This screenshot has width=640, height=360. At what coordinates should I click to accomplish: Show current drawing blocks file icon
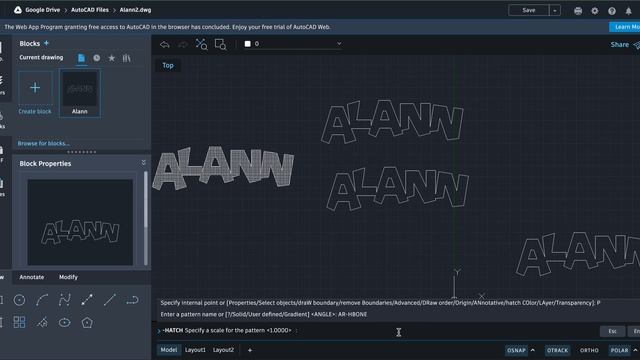pyautogui.click(x=81, y=58)
